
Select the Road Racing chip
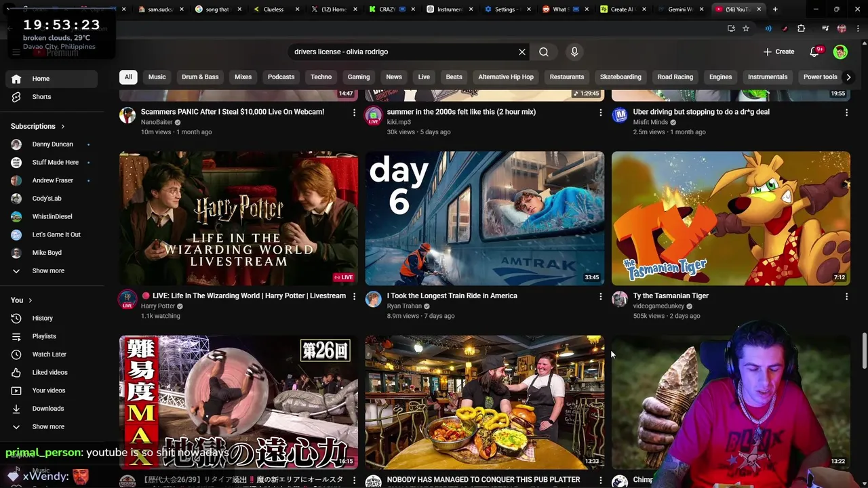(x=675, y=77)
